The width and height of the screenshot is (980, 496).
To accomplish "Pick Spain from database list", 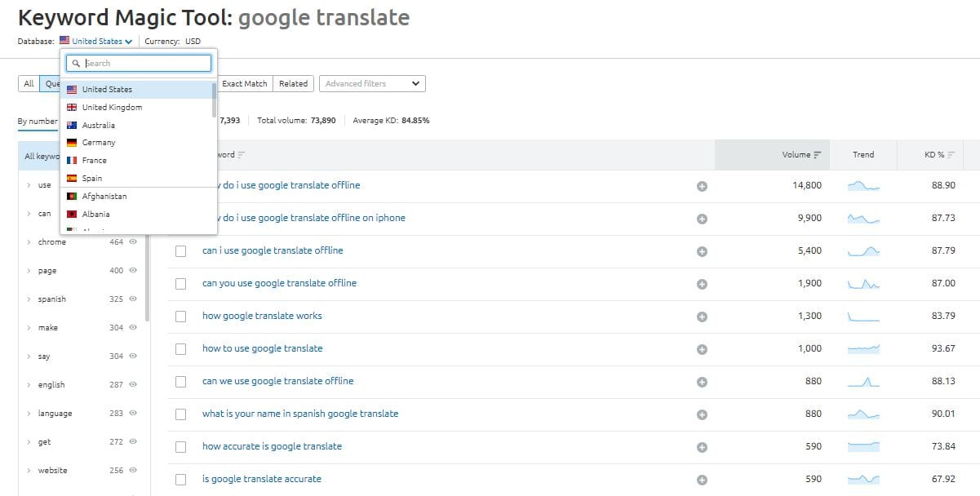I will click(136, 178).
